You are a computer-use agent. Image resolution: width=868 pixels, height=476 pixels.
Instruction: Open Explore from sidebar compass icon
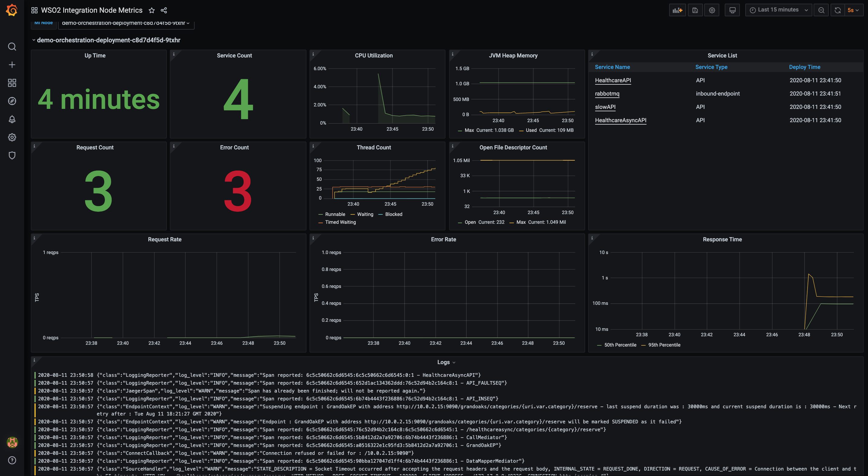(x=12, y=101)
